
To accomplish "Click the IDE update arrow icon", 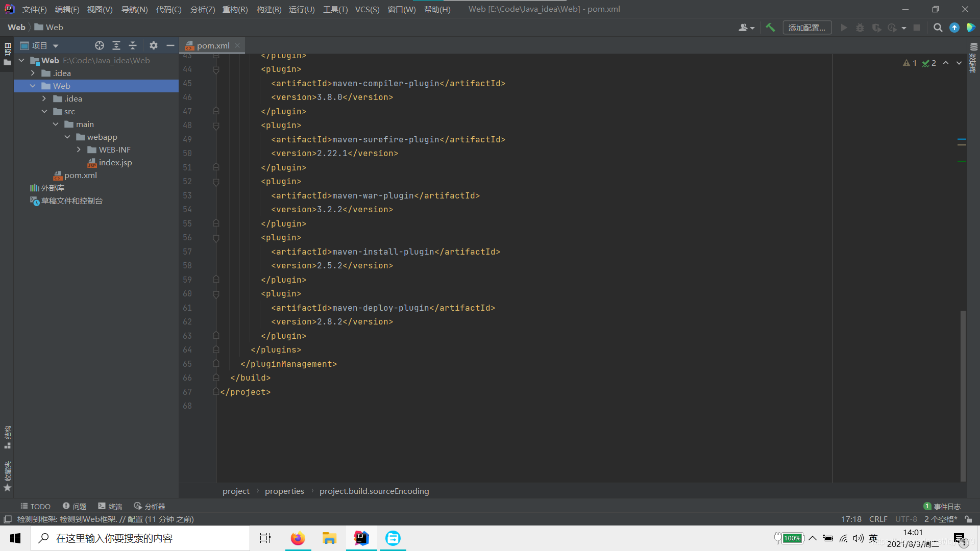I will 954,28.
